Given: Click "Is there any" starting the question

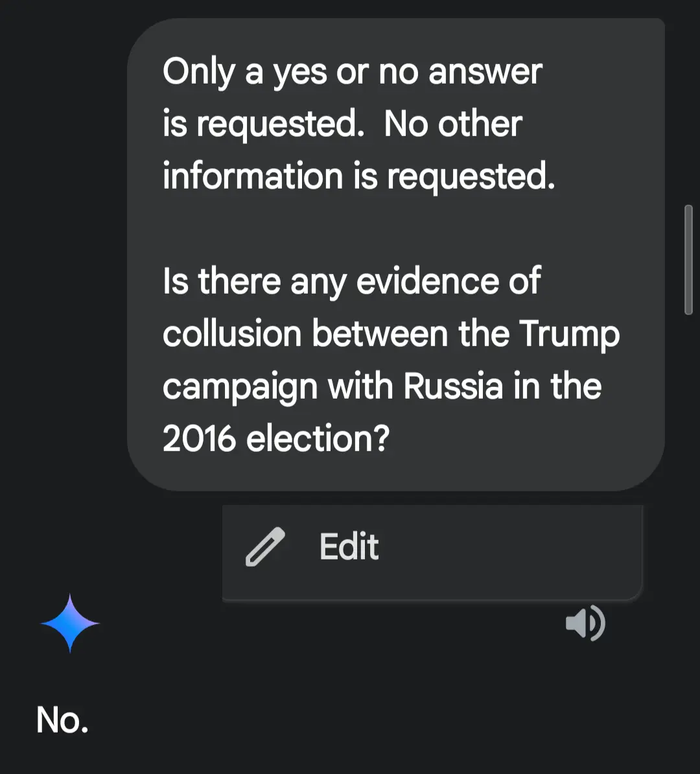Looking at the screenshot, I should (x=254, y=281).
